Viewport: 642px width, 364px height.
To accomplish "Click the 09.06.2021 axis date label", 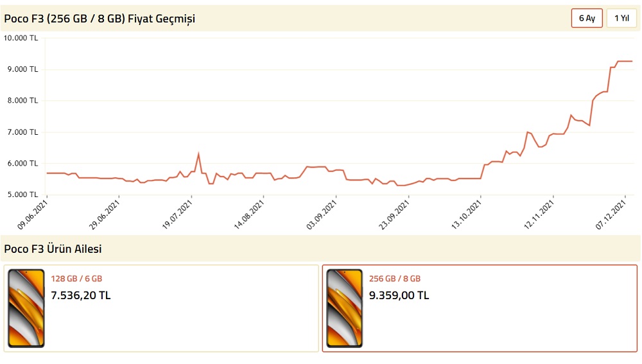I will [32, 214].
